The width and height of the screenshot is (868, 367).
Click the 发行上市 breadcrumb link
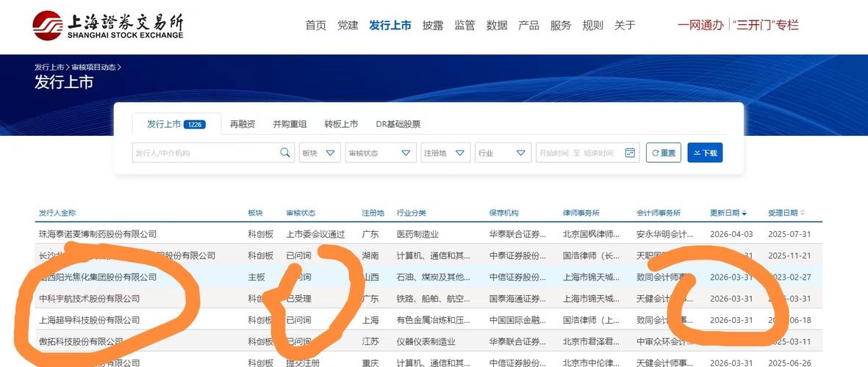point(49,67)
